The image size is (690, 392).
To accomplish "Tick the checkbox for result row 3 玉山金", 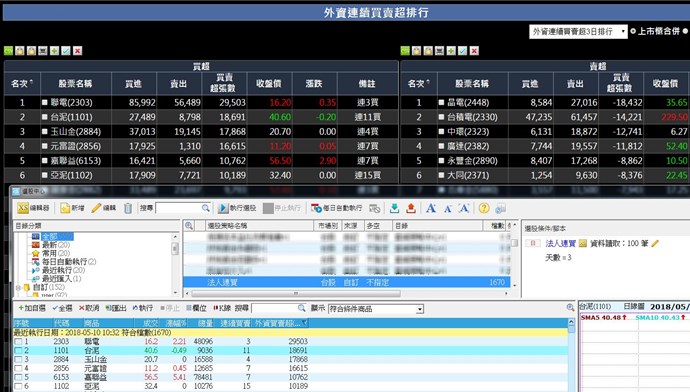I will 18,359.
